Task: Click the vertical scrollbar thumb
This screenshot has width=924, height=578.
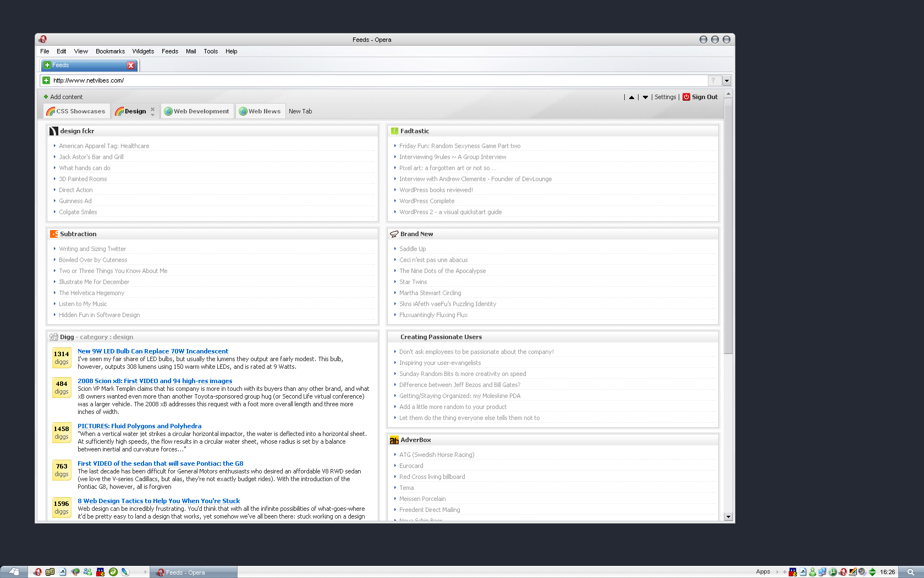Action: click(x=728, y=226)
